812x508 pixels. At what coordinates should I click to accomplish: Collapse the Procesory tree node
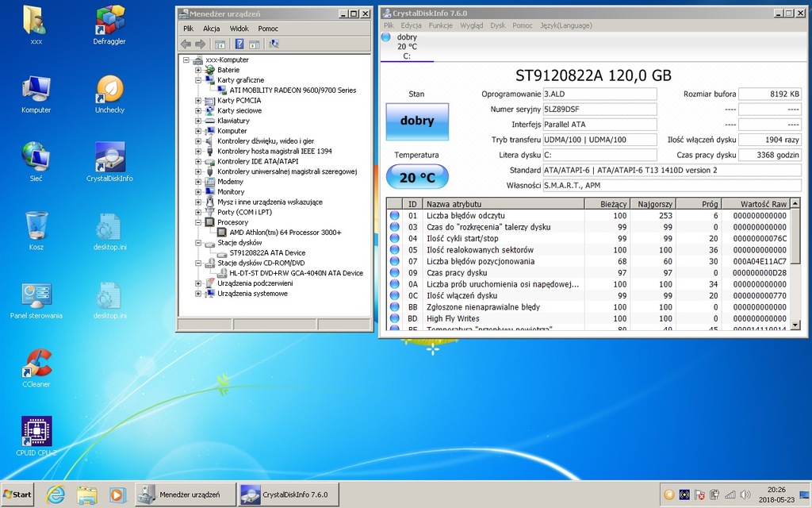coord(197,222)
